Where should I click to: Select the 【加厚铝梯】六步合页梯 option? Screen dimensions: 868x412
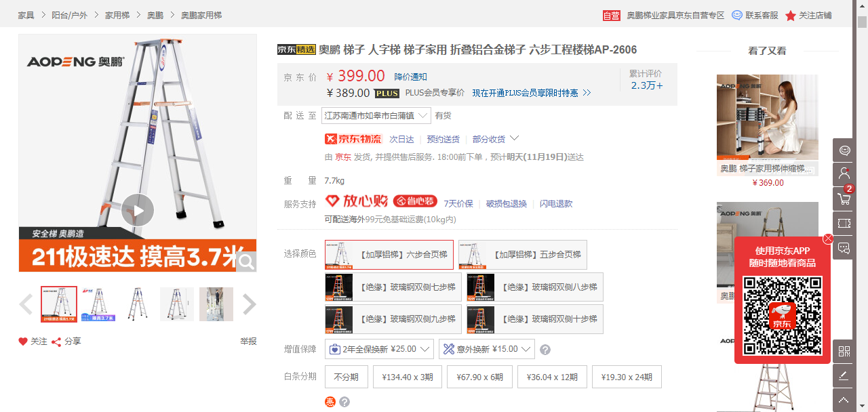click(x=389, y=255)
